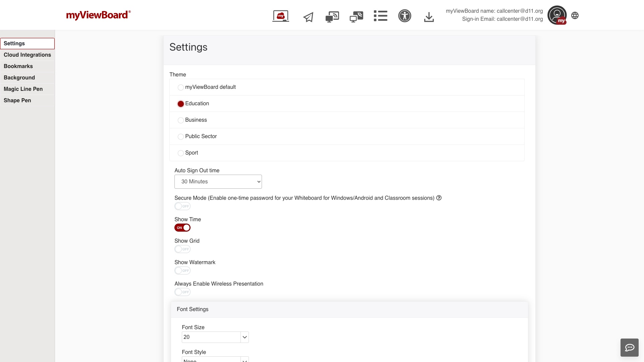Open the language globe icon
The width and height of the screenshot is (644, 362).
pyautogui.click(x=575, y=15)
